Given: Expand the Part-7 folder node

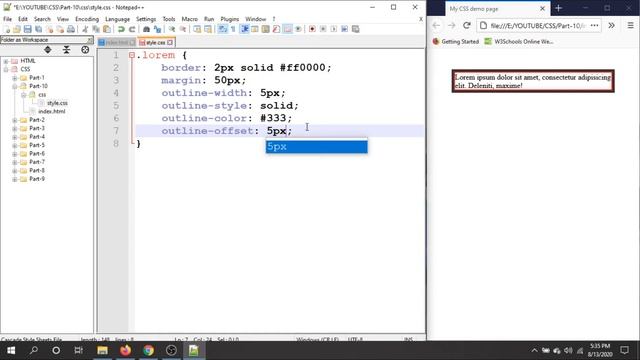Looking at the screenshot, I should [x=15, y=162].
